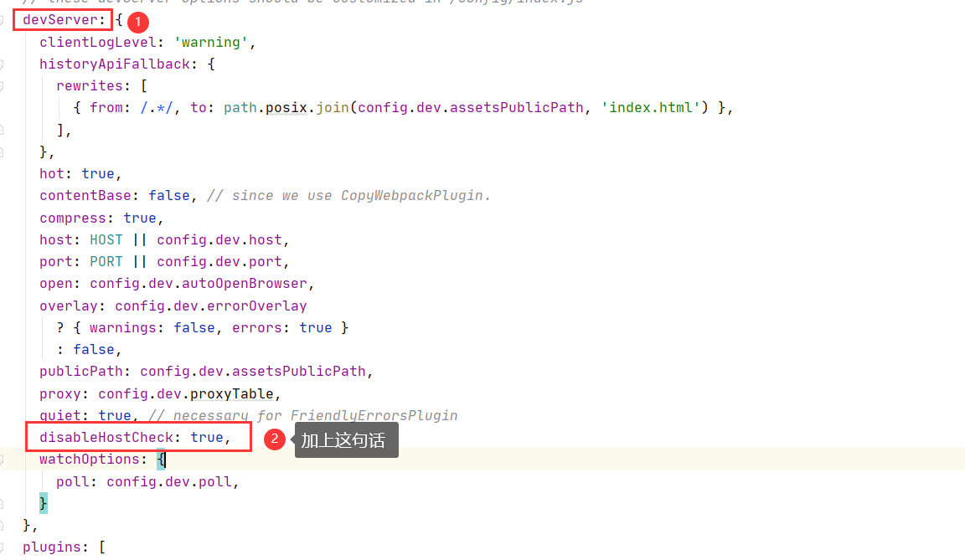The image size is (965, 560).
Task: Click the 'PORT' constant
Action: pos(106,261)
